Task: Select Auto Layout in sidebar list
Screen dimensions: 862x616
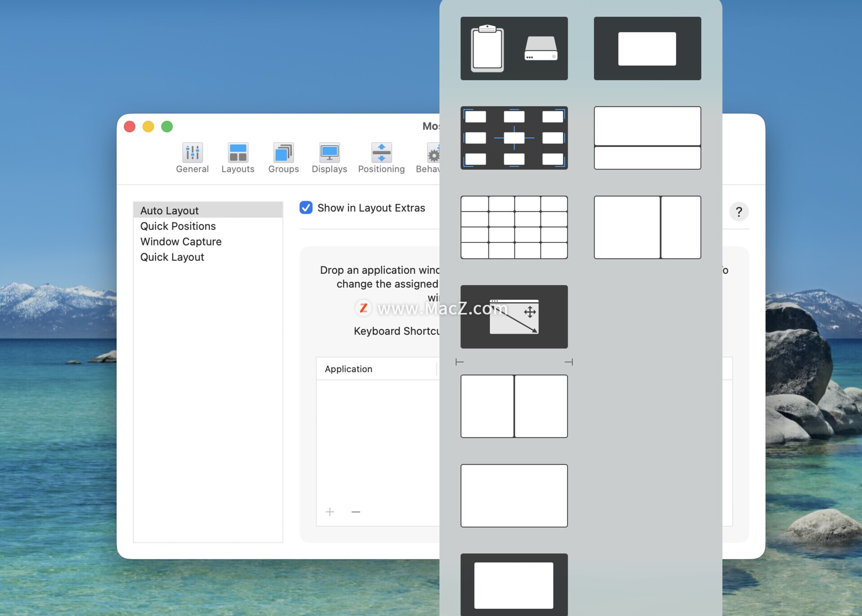Action: coord(169,211)
